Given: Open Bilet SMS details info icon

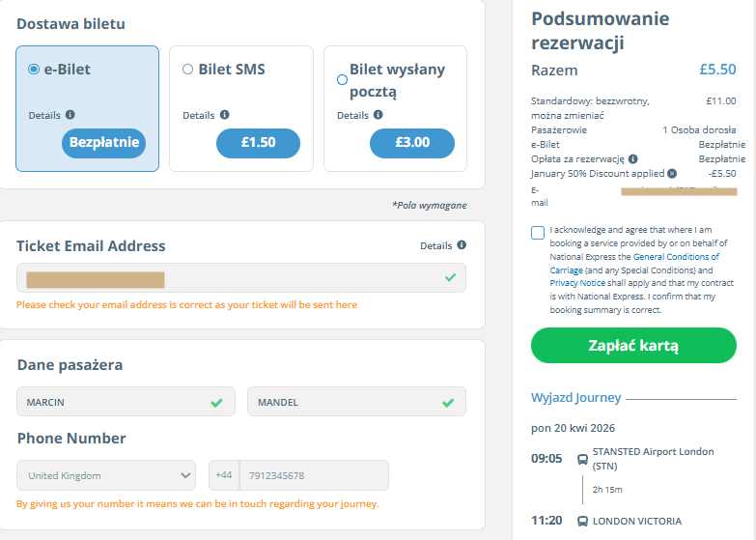Looking at the screenshot, I should 225,115.
